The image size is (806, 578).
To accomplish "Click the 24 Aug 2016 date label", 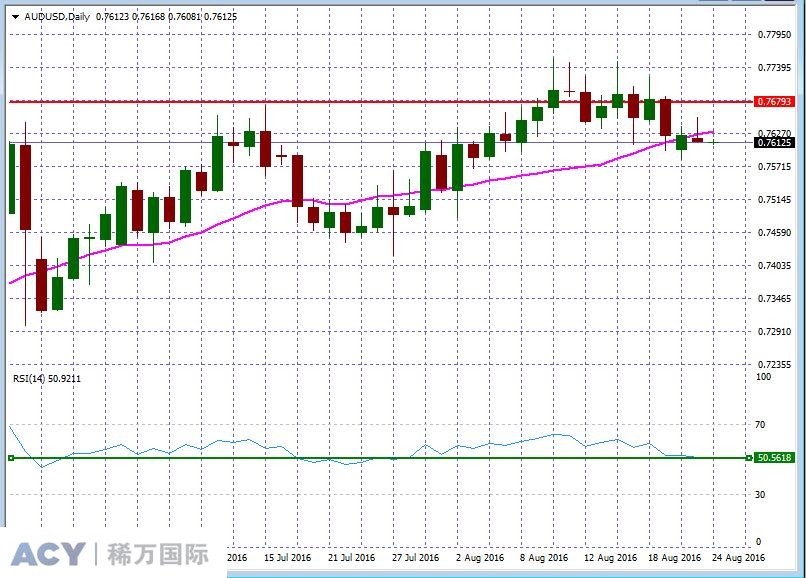I will [x=738, y=558].
